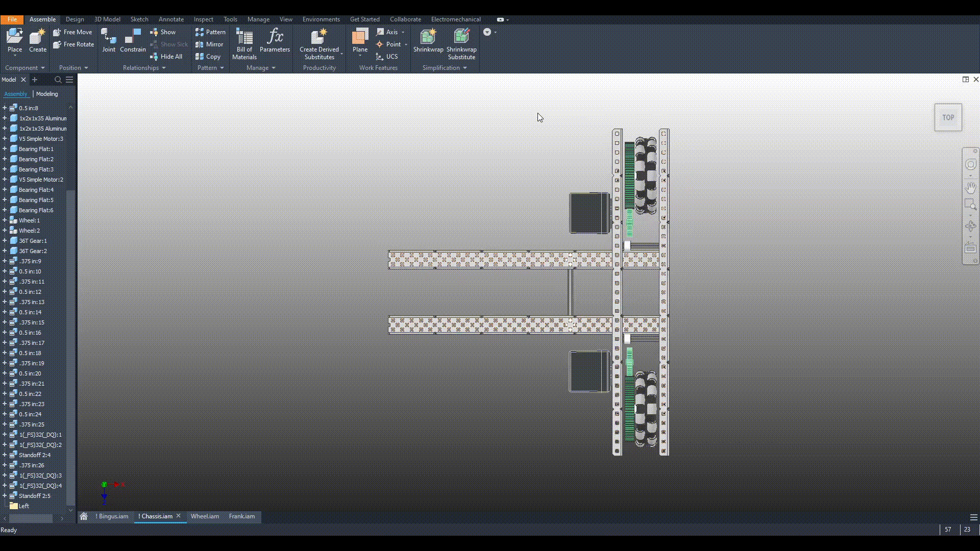The height and width of the screenshot is (551, 980).
Task: Open the Constrain tool
Action: point(133,41)
